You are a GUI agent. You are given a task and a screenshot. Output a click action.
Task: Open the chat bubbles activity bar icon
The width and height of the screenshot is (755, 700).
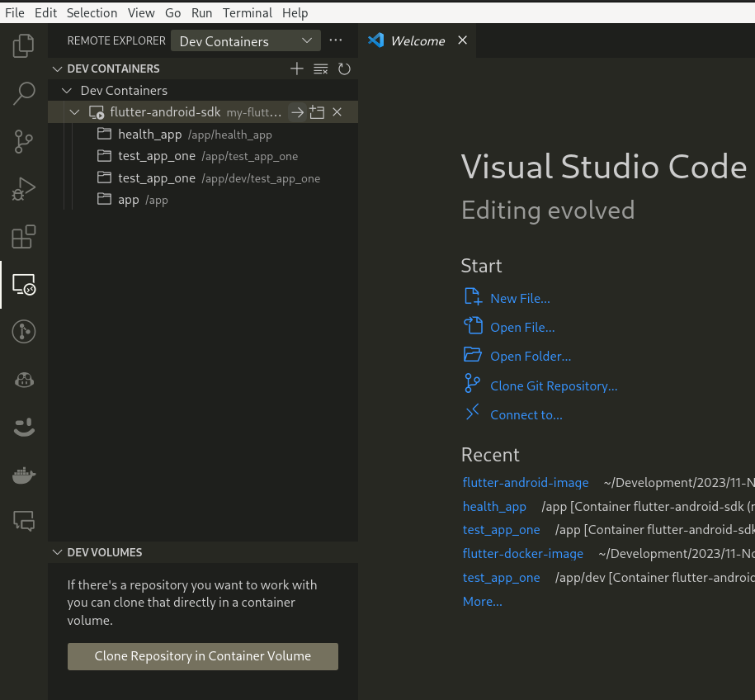click(24, 521)
